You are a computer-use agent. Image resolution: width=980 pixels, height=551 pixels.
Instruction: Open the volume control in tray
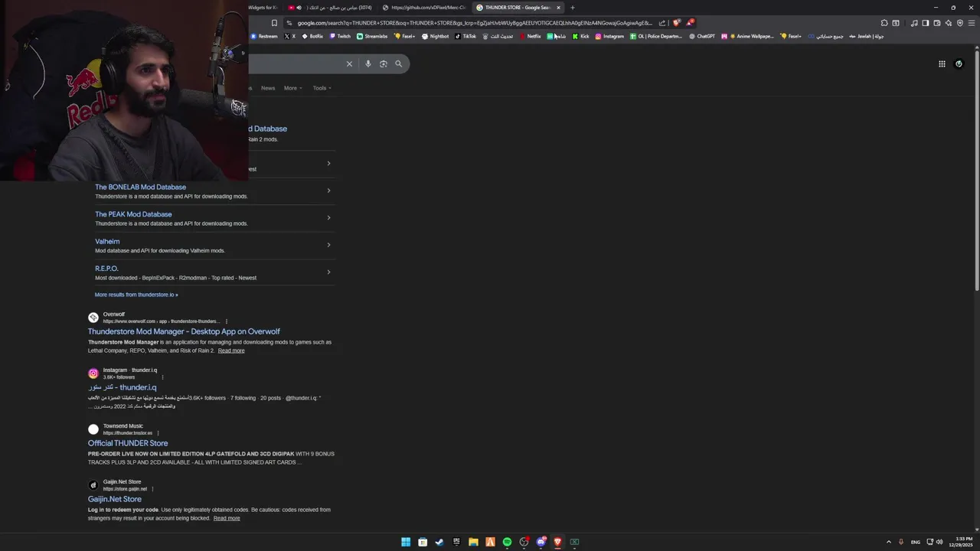[939, 542]
